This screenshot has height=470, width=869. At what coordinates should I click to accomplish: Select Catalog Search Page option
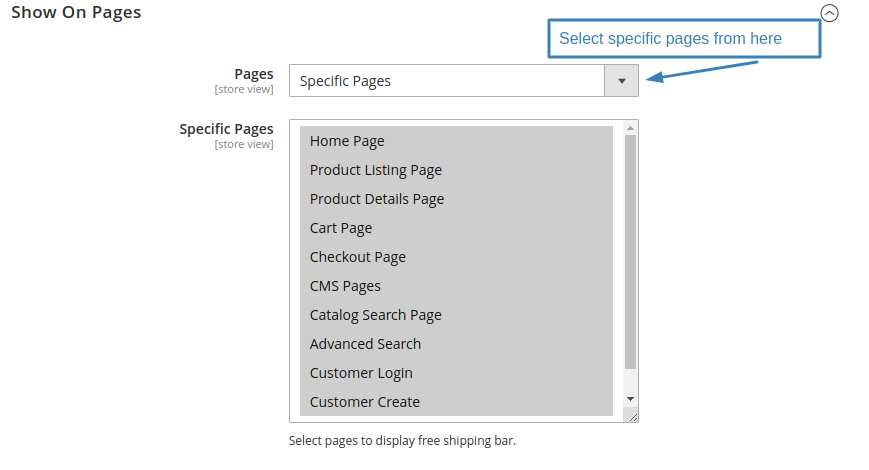coord(456,315)
